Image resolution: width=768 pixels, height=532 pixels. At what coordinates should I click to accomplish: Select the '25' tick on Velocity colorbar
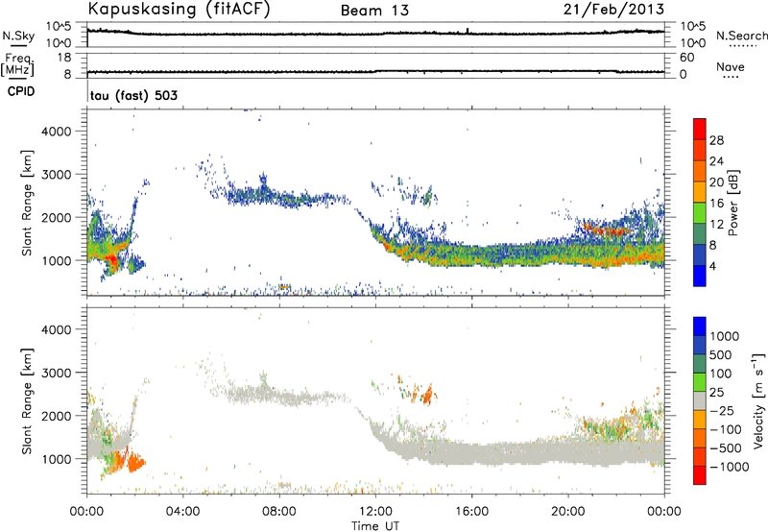point(716,393)
